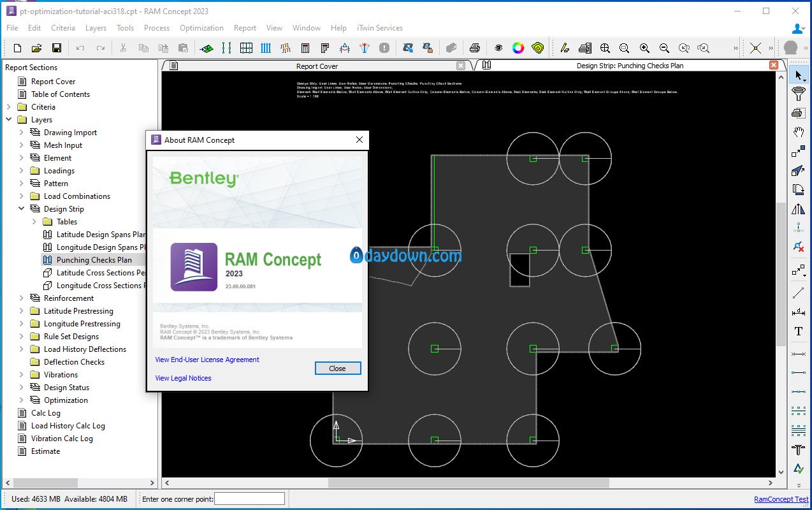Click the Undo arrow in the toolbar

point(80,48)
